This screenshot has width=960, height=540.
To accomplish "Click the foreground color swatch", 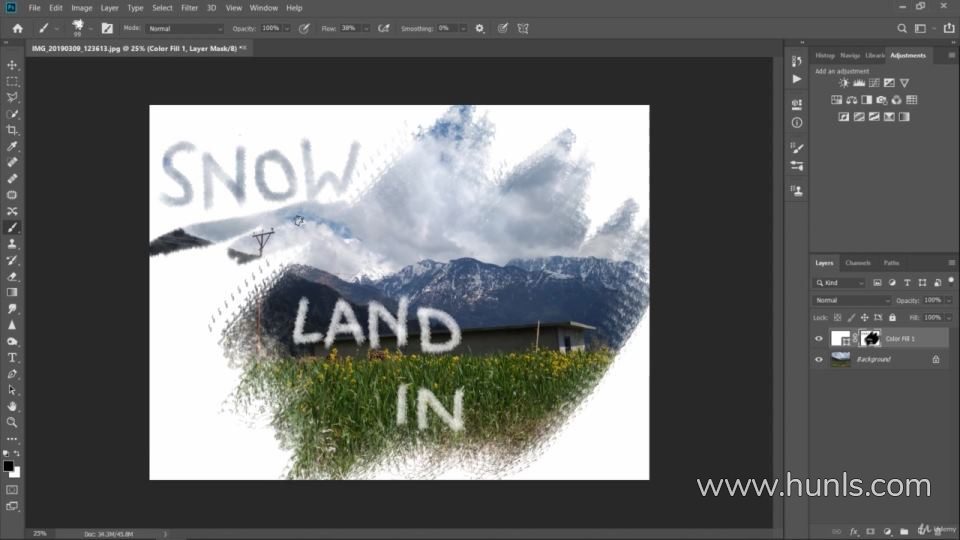I will pos(8,467).
